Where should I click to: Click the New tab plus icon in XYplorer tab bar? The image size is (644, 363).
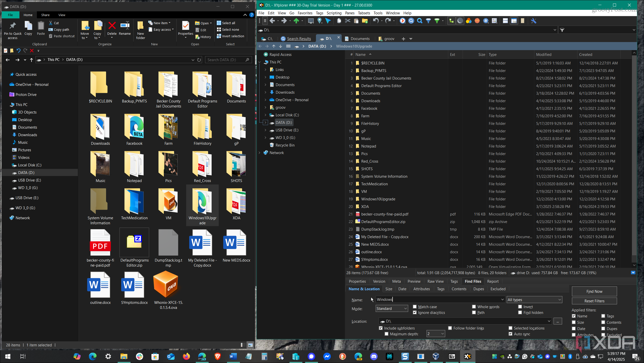pyautogui.click(x=403, y=39)
